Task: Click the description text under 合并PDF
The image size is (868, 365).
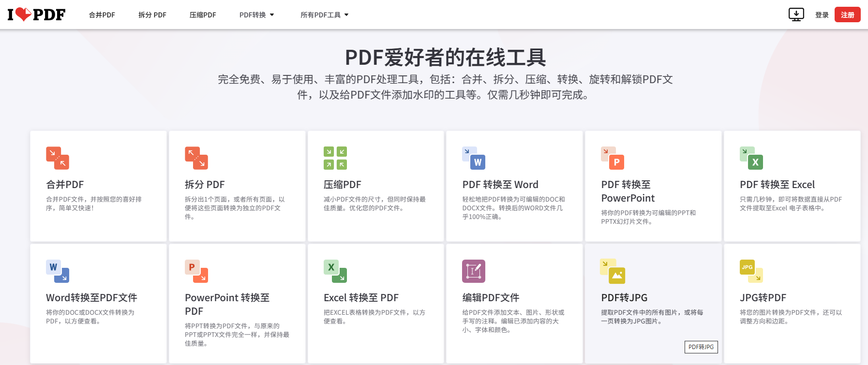Action: pyautogui.click(x=94, y=204)
